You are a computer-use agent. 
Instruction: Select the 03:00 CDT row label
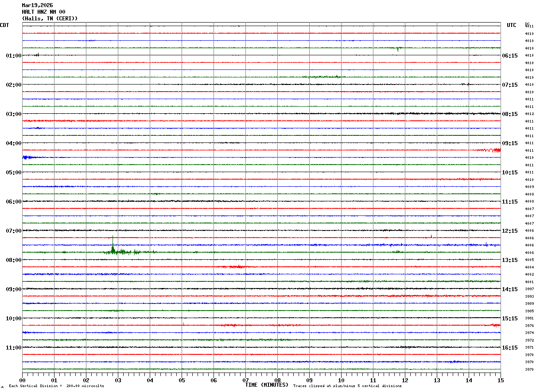click(x=14, y=114)
